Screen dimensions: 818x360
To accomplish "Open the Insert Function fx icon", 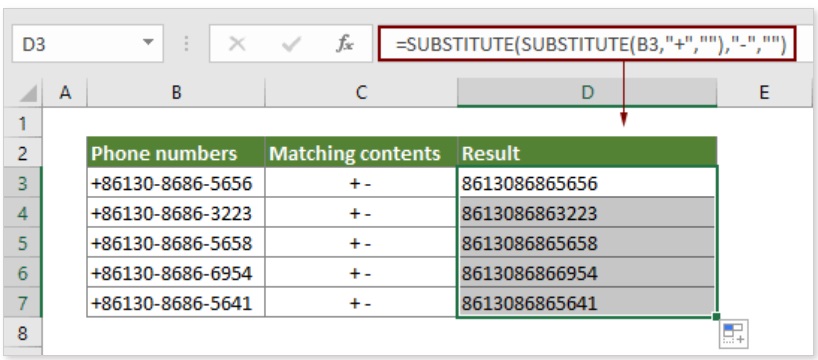I will (344, 44).
